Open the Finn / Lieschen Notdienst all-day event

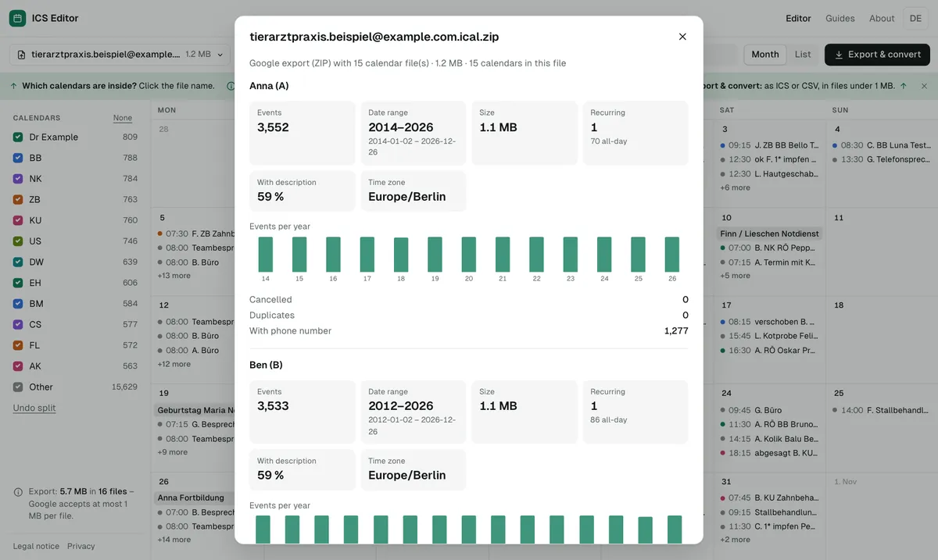pyautogui.click(x=769, y=234)
